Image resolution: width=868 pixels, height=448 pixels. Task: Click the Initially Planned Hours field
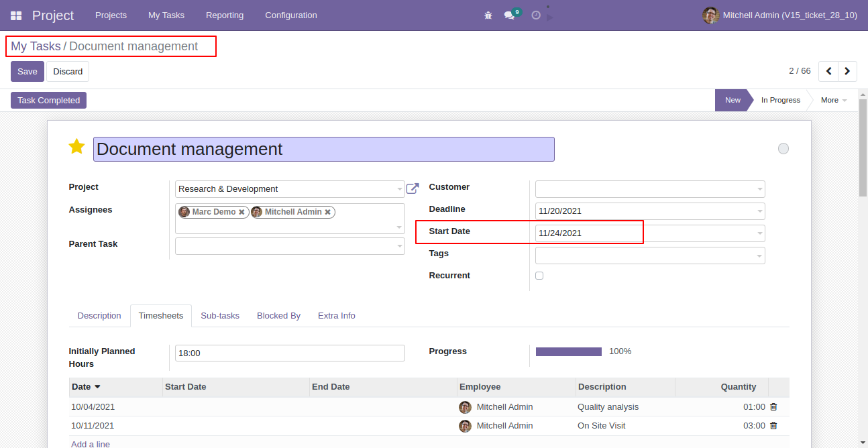pyautogui.click(x=290, y=353)
